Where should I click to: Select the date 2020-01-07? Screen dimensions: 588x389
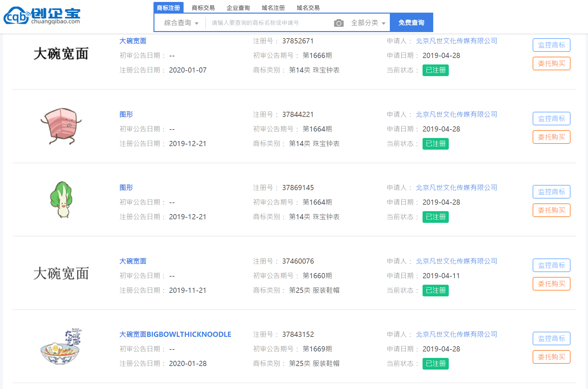point(188,70)
